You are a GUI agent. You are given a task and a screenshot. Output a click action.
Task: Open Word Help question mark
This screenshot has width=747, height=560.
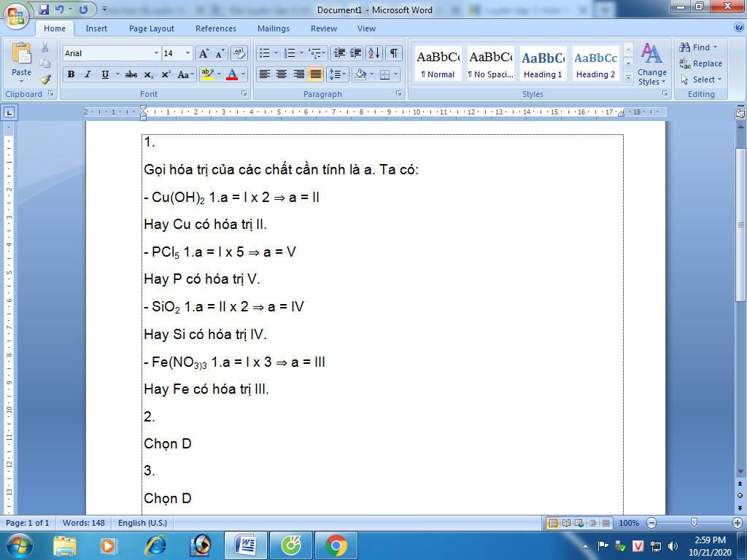(x=739, y=28)
